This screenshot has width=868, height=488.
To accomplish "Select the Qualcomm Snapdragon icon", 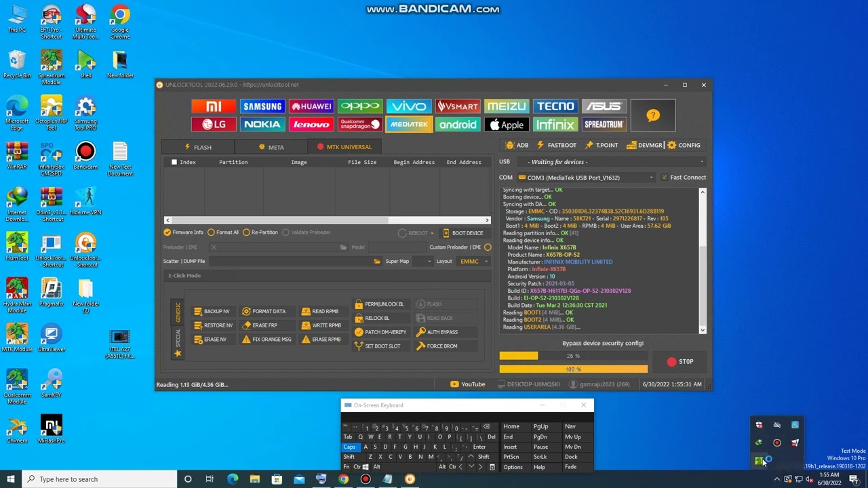I will point(360,125).
